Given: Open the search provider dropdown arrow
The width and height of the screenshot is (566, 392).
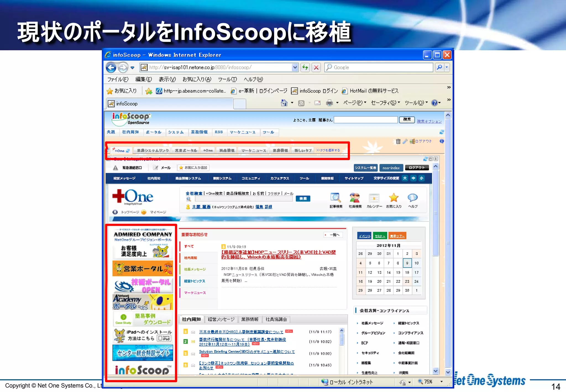Looking at the screenshot, I should tap(447, 67).
